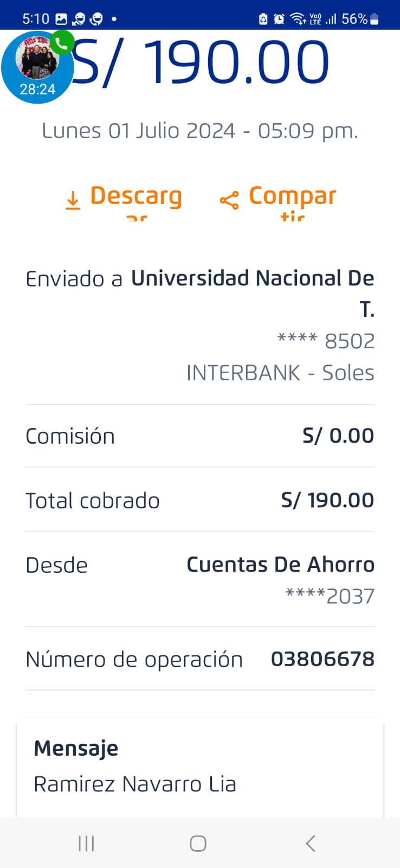
Task: Tap the gallery notification icon in status bar
Action: tap(61, 19)
